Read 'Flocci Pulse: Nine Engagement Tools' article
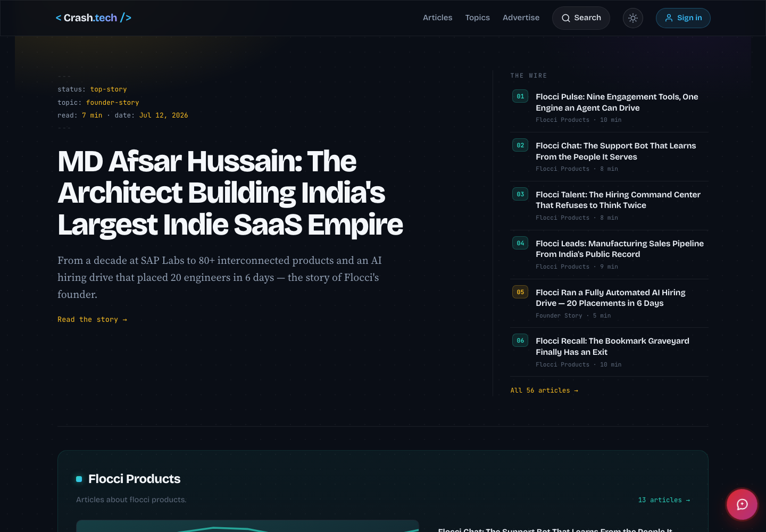Image resolution: width=766 pixels, height=532 pixels. click(617, 102)
